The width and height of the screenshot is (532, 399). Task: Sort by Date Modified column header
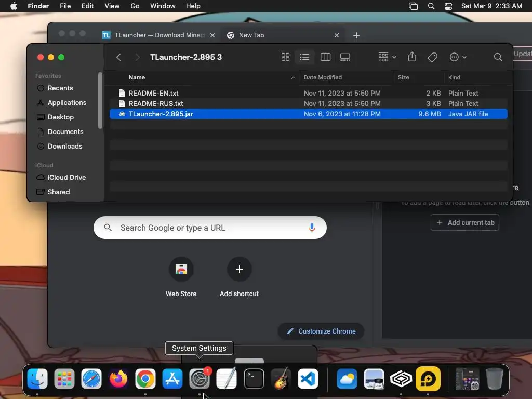[x=323, y=78]
